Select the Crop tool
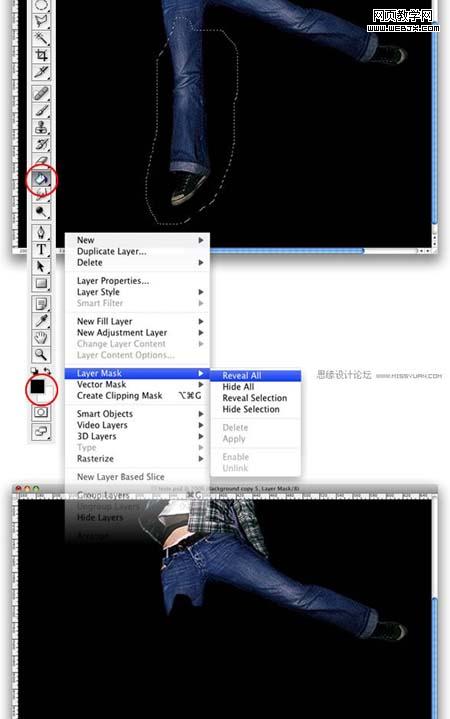450x719 pixels. click(x=41, y=55)
